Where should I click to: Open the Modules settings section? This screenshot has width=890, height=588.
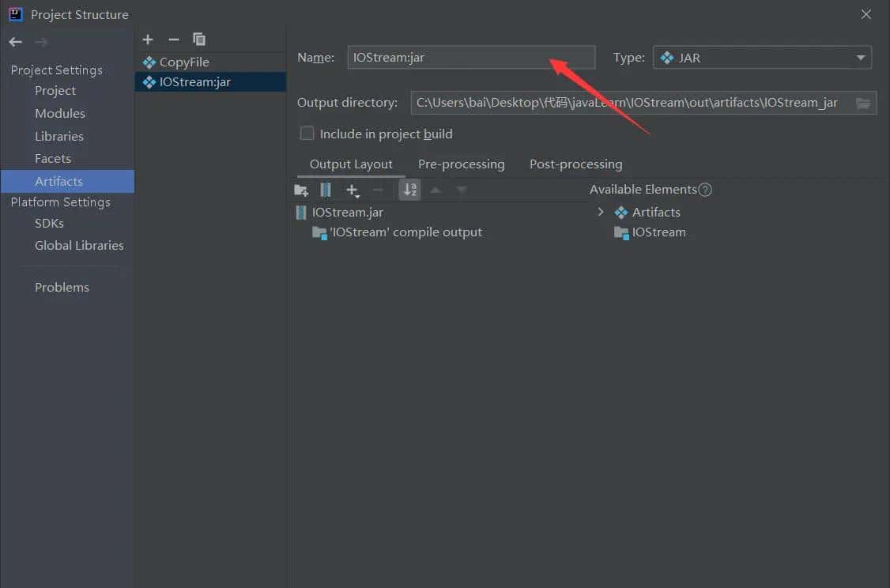pos(60,113)
